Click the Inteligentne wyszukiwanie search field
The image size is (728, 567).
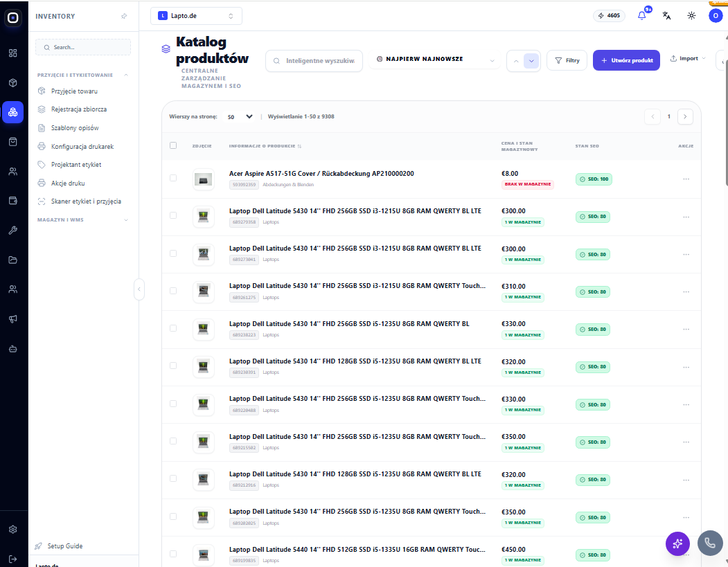[x=314, y=61]
